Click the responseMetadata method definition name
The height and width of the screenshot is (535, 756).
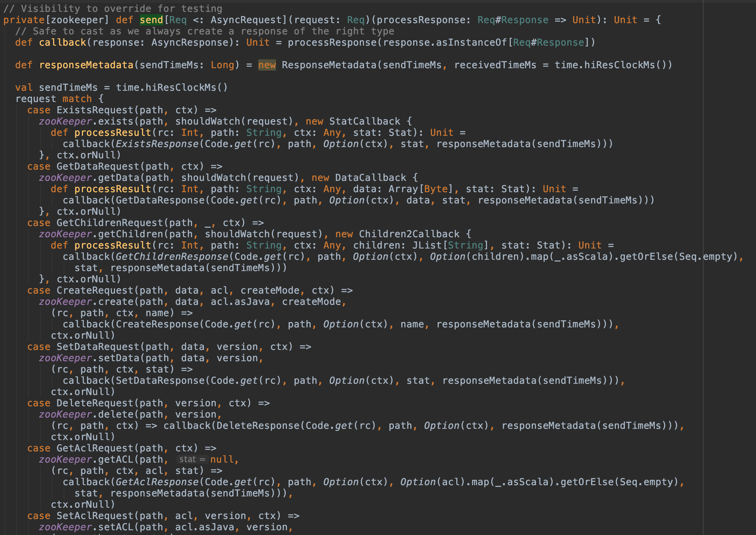tap(86, 65)
